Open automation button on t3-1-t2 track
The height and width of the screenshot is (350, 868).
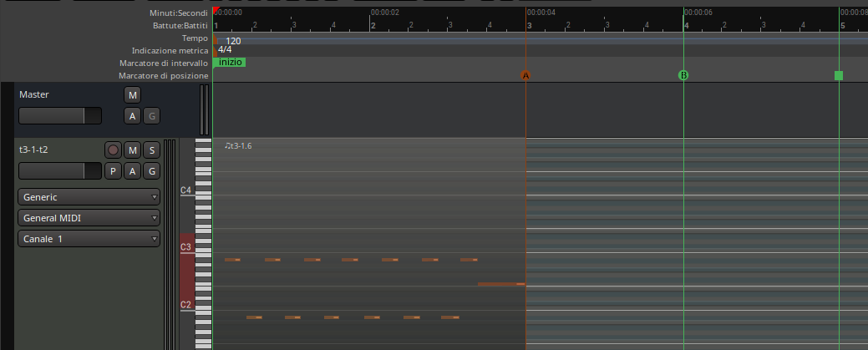tap(133, 171)
